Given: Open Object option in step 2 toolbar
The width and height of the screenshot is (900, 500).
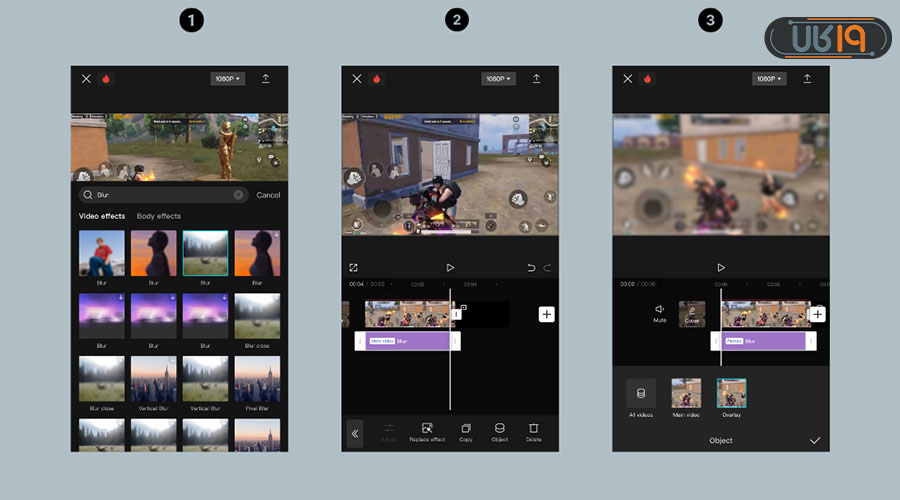Looking at the screenshot, I should pyautogui.click(x=499, y=429).
